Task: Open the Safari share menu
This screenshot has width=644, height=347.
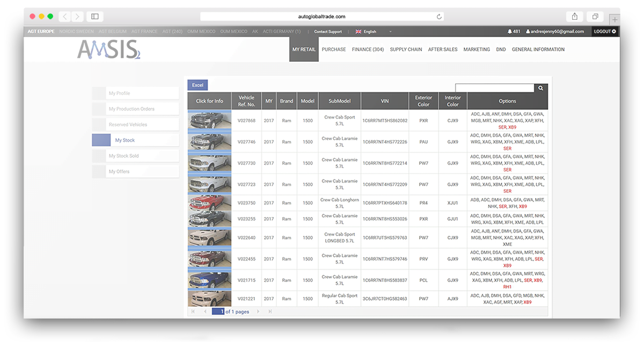Action: [x=575, y=17]
